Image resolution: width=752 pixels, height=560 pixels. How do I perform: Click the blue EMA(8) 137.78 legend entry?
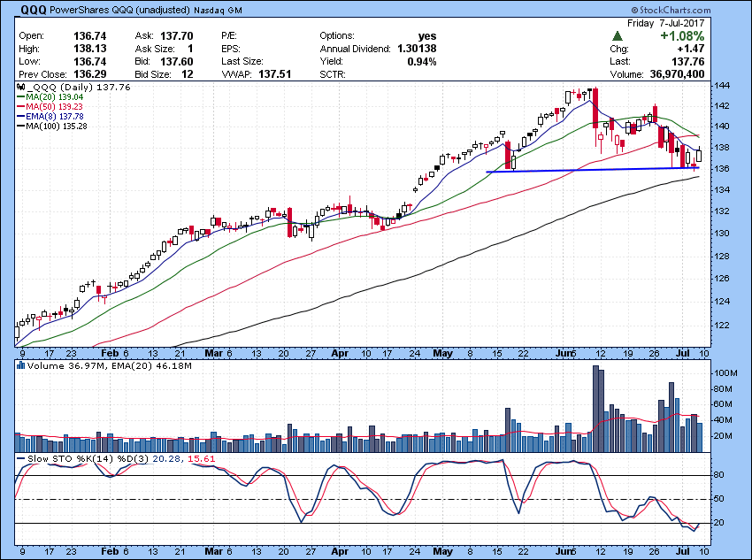click(50, 117)
